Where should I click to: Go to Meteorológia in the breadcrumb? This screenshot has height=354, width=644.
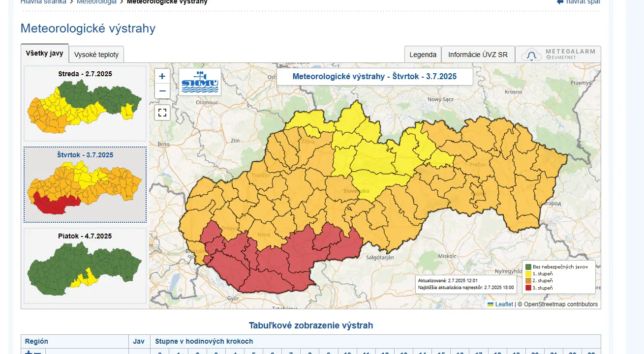96,2
